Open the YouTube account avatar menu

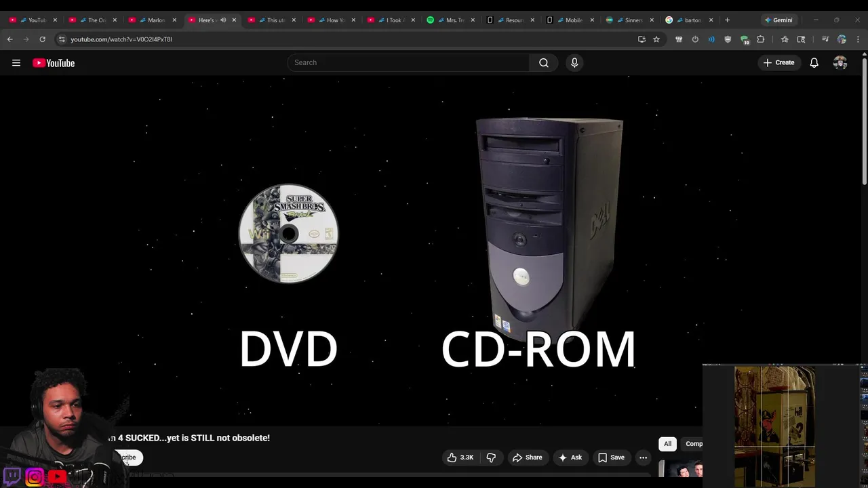[840, 63]
